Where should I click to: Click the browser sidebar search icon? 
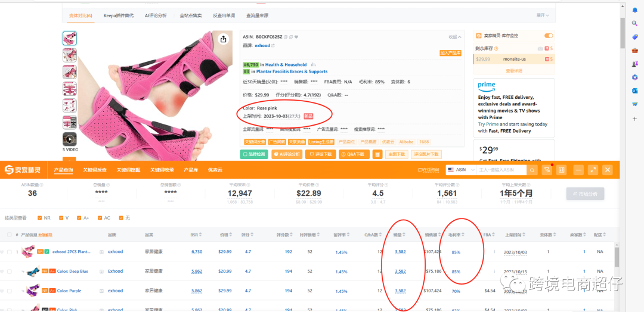coord(634,23)
